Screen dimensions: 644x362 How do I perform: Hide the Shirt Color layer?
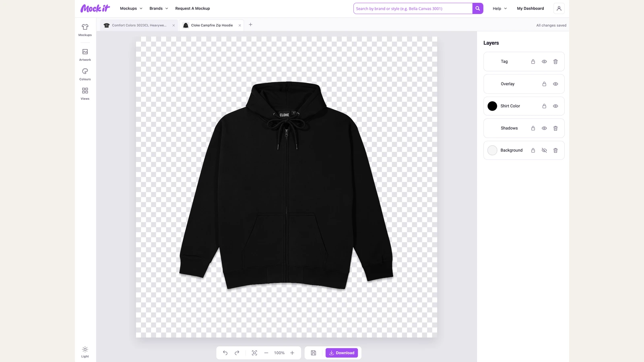pos(555,106)
